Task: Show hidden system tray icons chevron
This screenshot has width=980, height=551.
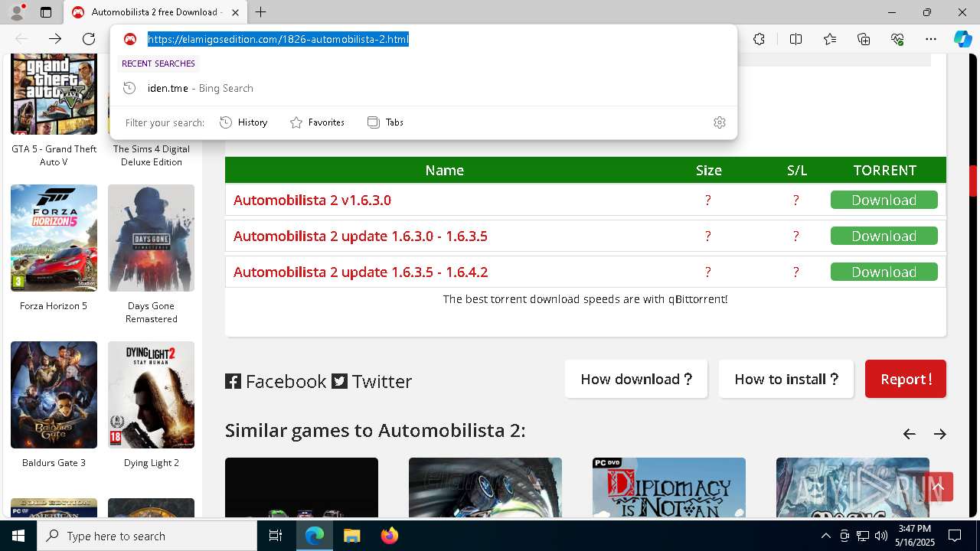Action: pyautogui.click(x=825, y=536)
